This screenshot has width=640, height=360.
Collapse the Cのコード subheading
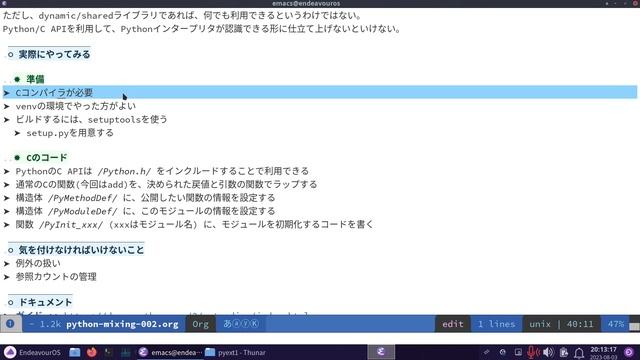point(46,158)
